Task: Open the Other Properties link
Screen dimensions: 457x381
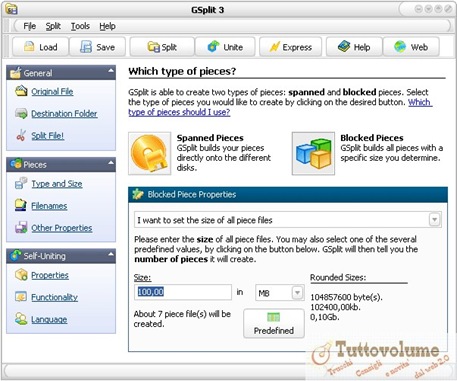Action: 62,228
